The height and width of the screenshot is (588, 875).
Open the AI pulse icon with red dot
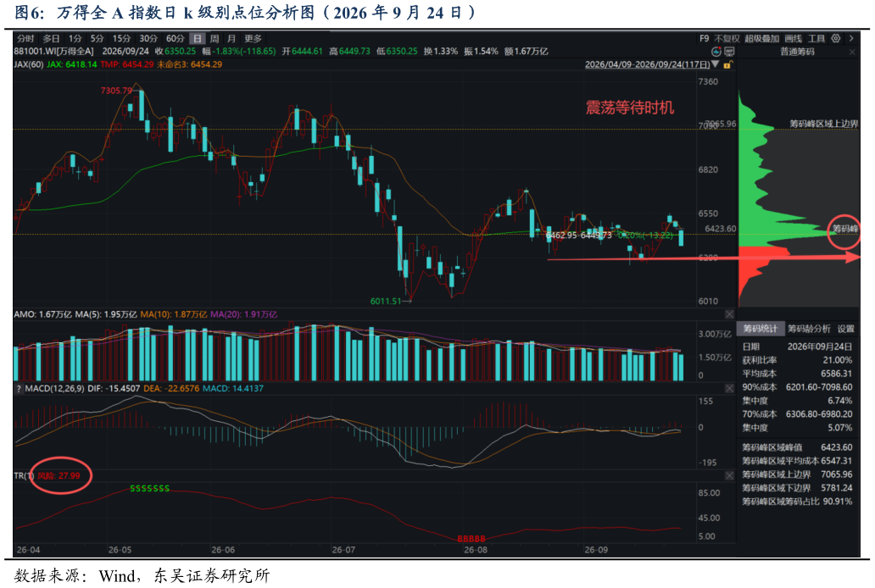click(x=716, y=52)
